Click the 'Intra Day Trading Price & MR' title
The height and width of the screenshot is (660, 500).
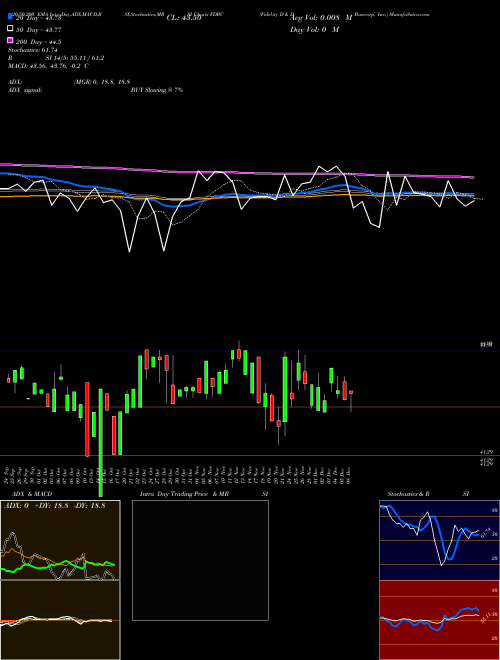(184, 494)
